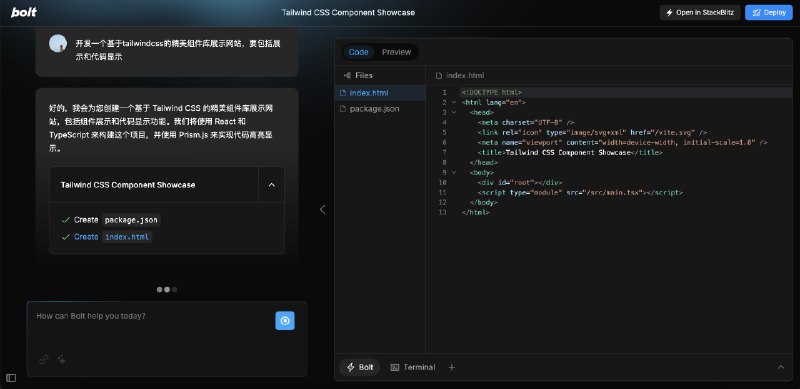Image resolution: width=800 pixels, height=389 pixels.
Task: Switch to the Preview tab
Action: (396, 52)
